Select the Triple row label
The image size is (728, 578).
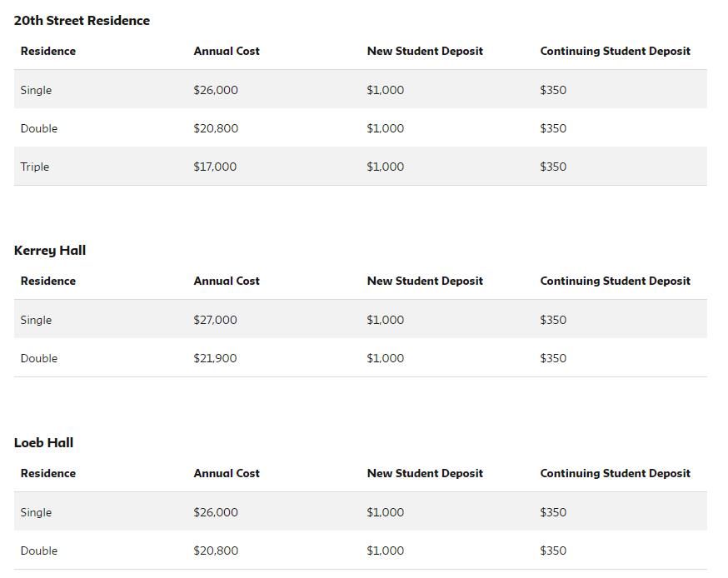coord(35,167)
